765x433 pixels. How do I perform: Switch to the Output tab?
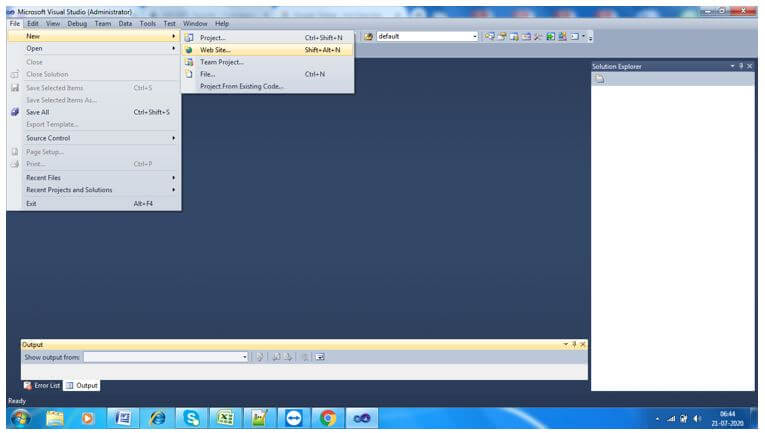81,385
